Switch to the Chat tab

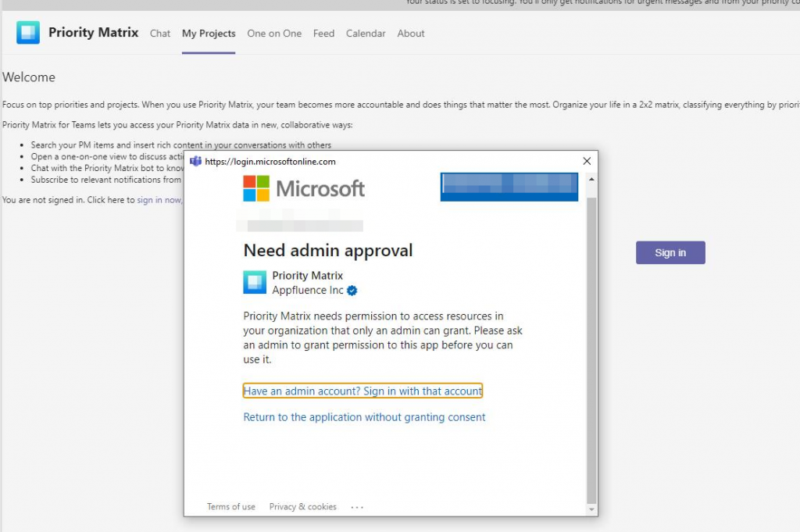point(159,34)
